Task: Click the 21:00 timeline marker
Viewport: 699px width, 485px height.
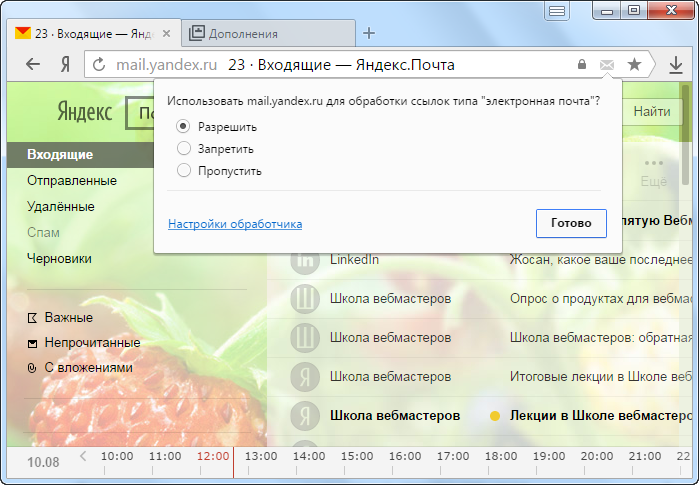Action: [x=645, y=456]
